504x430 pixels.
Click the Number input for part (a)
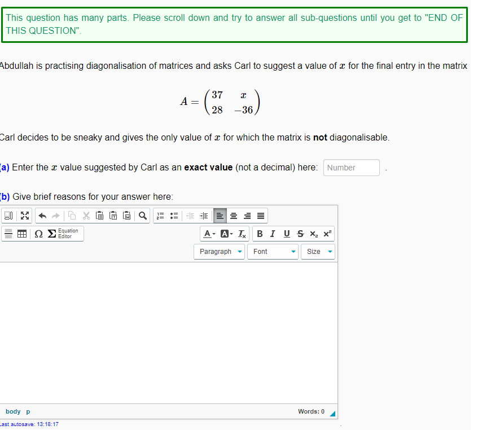(351, 168)
